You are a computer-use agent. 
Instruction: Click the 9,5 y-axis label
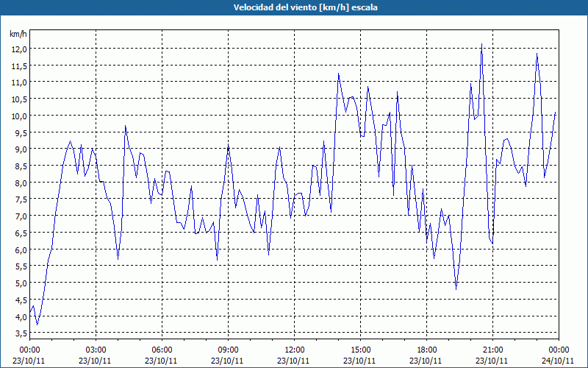21,132
